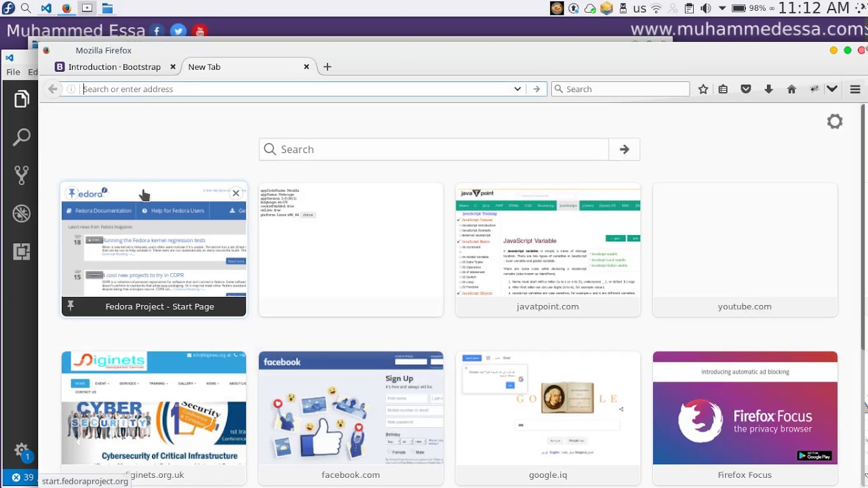Click the 'us' keyboard layout indicator
The width and height of the screenshot is (868, 488).
(639, 9)
